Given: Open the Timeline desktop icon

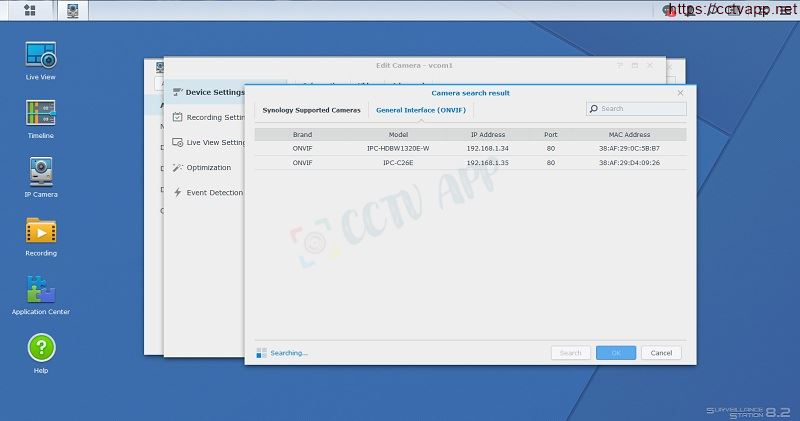Looking at the screenshot, I should pos(40,115).
